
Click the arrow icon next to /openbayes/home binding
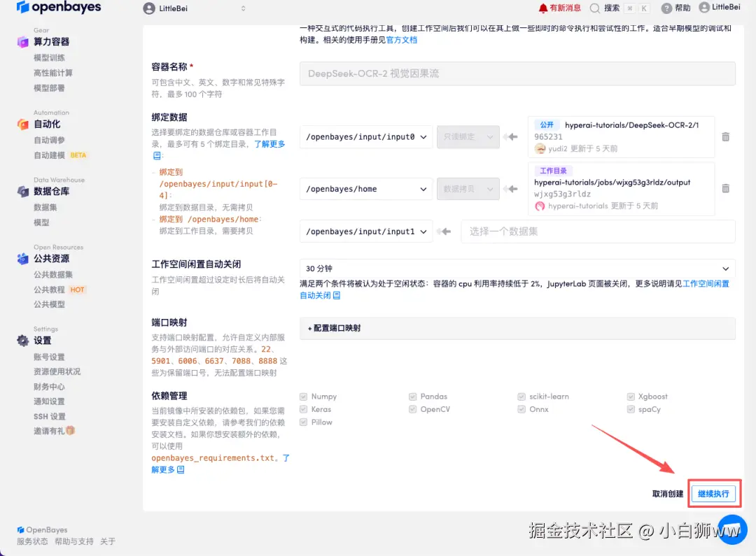[510, 189]
